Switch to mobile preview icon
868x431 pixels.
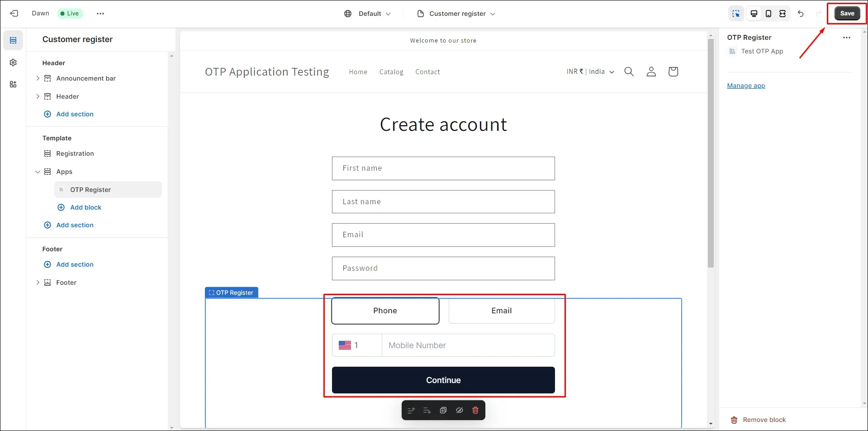tap(768, 14)
